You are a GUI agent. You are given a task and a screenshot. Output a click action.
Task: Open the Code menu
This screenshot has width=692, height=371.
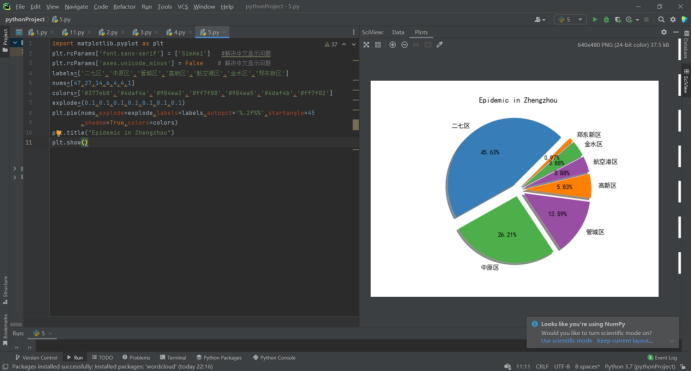pyautogui.click(x=101, y=7)
